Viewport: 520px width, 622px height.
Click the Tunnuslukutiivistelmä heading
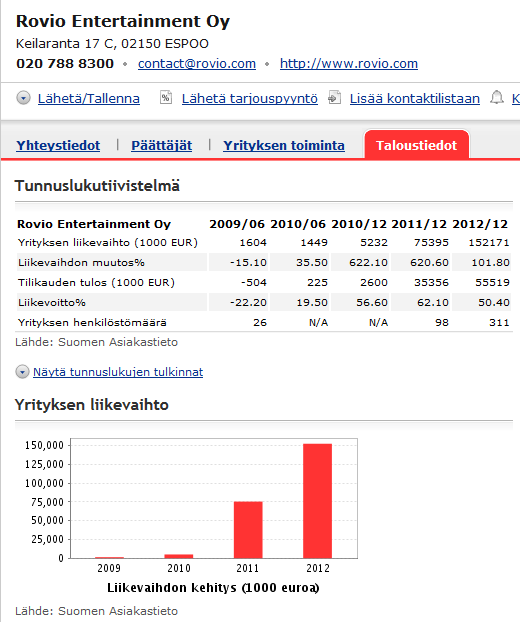(x=97, y=186)
